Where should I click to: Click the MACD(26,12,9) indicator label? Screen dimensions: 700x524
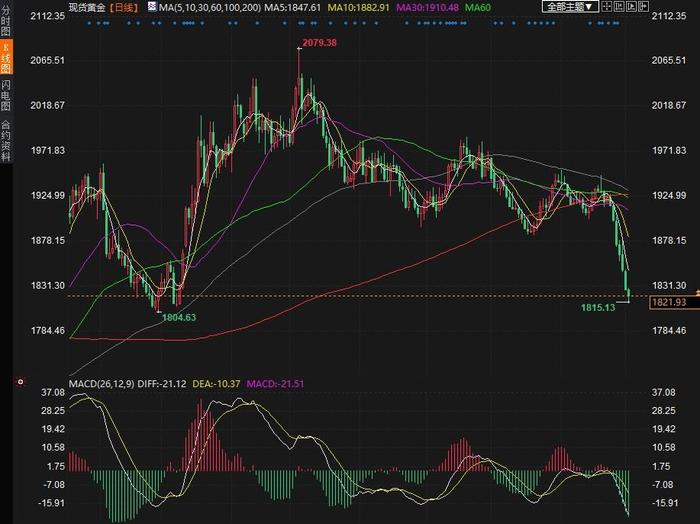(x=101, y=384)
